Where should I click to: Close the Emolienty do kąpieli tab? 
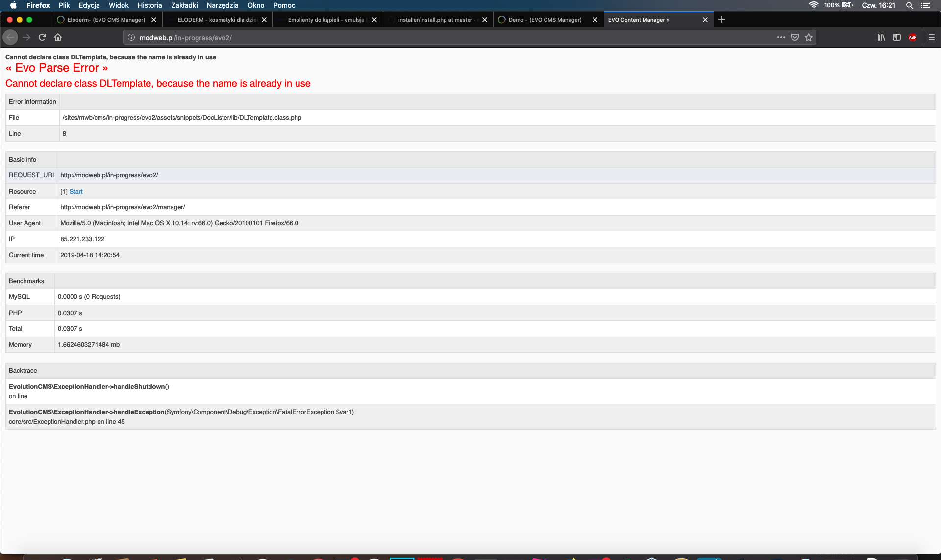[374, 20]
